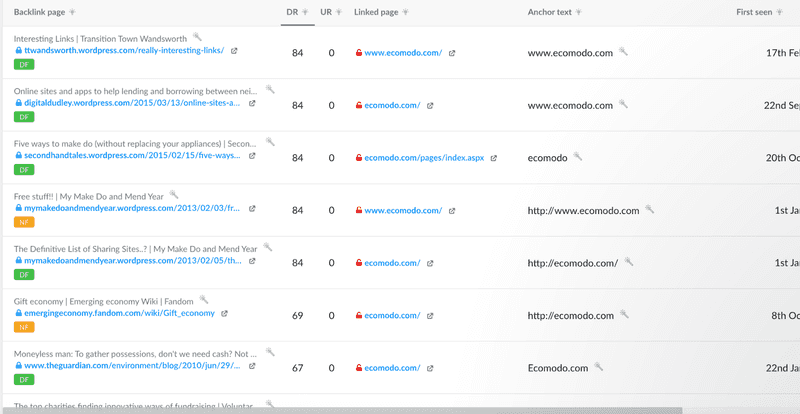Click info bulb icon next to DR header

pos(305,12)
